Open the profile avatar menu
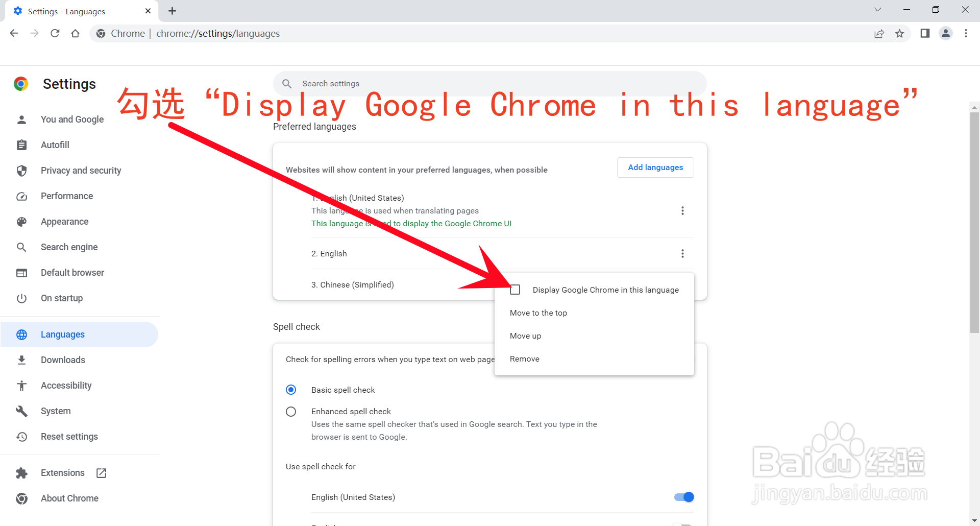This screenshot has height=526, width=980. click(946, 33)
